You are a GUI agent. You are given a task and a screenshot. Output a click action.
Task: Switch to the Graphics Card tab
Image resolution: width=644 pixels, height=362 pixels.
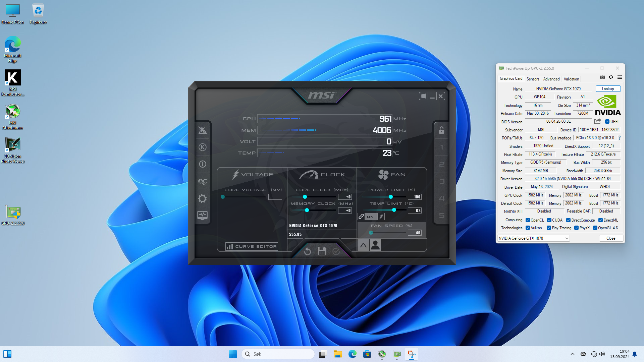(511, 78)
